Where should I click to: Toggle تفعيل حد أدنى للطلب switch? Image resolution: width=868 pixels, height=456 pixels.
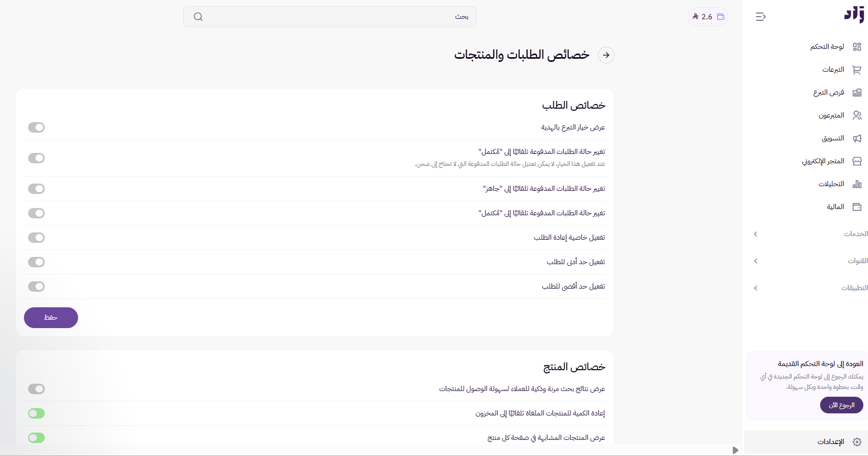click(36, 262)
